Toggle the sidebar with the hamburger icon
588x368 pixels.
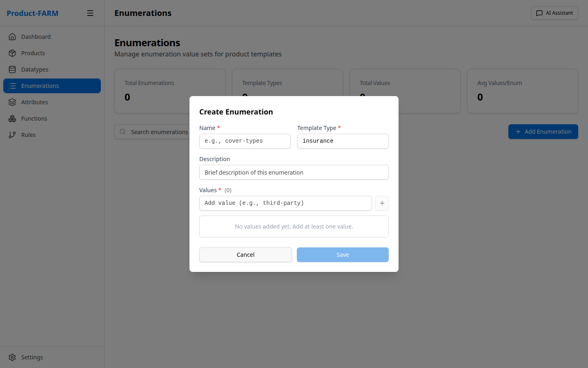[x=90, y=13]
